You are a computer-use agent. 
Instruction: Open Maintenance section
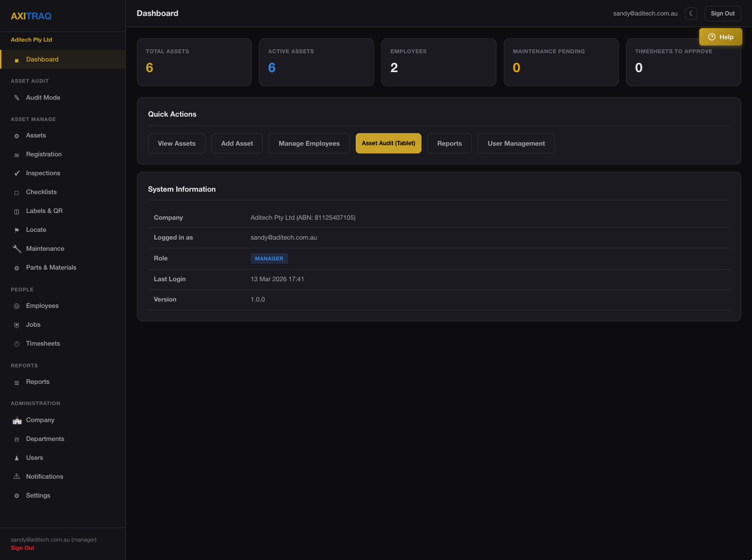coord(63,249)
